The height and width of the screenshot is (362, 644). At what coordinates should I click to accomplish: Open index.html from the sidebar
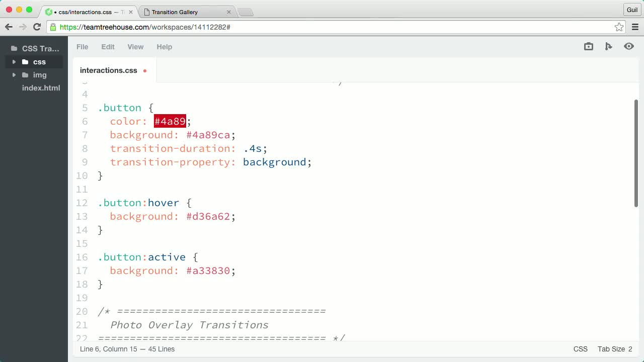click(x=41, y=88)
